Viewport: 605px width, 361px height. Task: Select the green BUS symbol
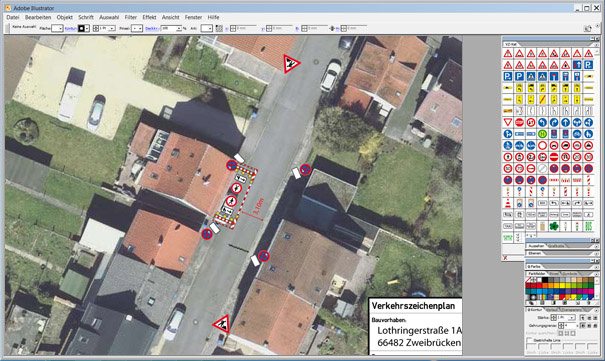588,226
